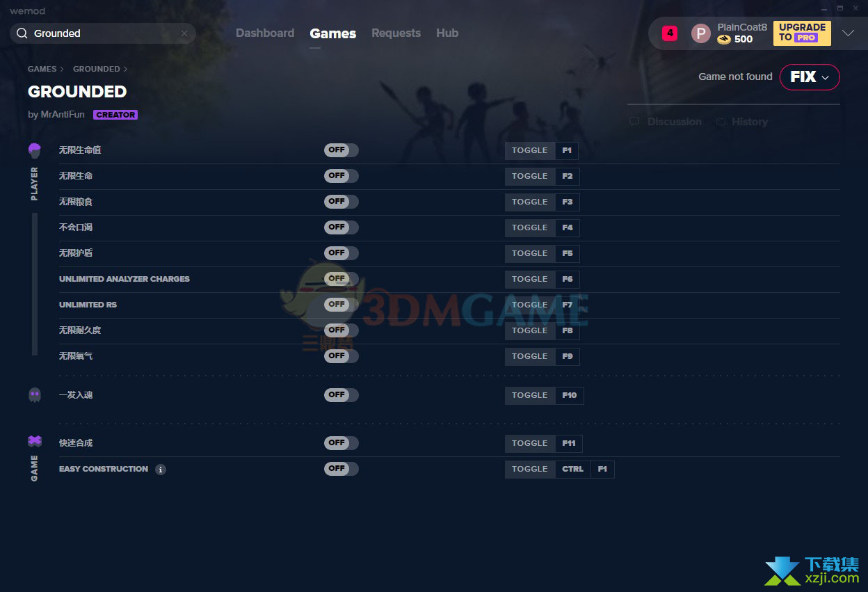Open the Discussion tab
The width and height of the screenshot is (868, 592).
pyautogui.click(x=674, y=122)
